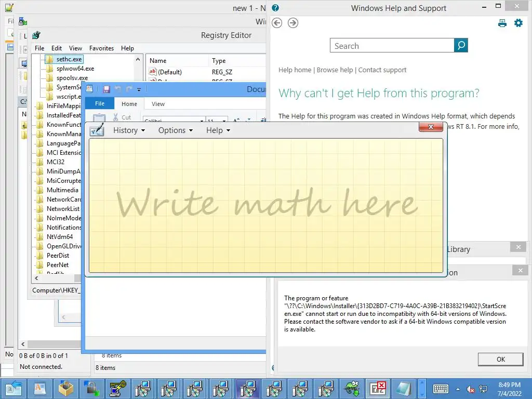Select the (Default) registry value
The width and height of the screenshot is (532, 399).
[170, 72]
